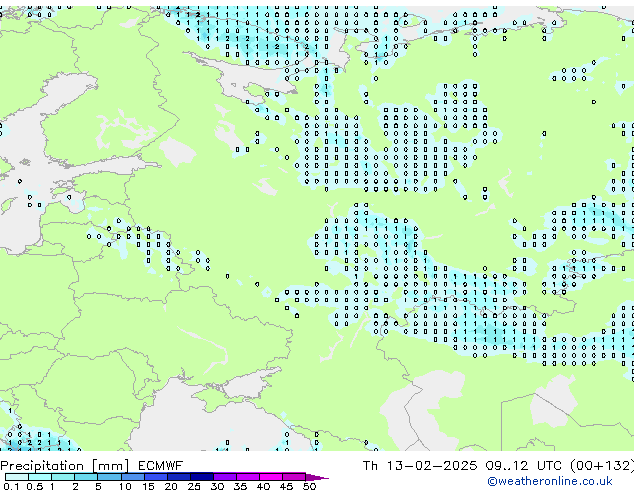The width and height of the screenshot is (634, 490).
Task: Click the 20–25 mm dark blue swatch
Action: coord(179,477)
